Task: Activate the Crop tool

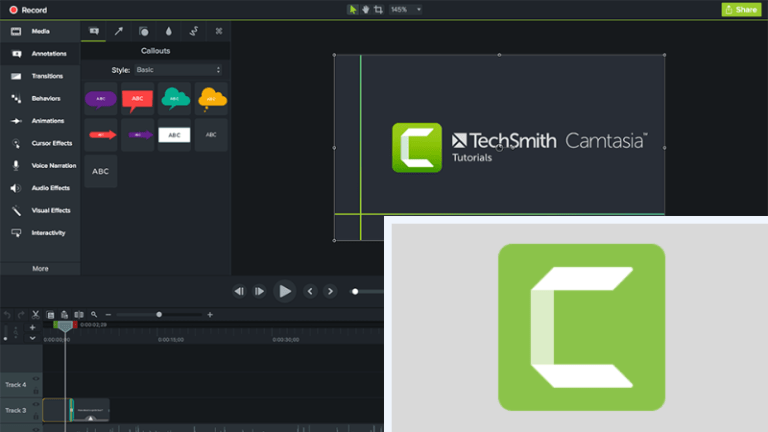Action: [378, 9]
